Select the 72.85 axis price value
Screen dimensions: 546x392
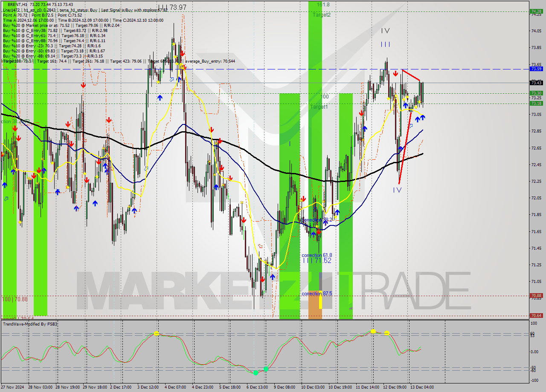(536, 131)
